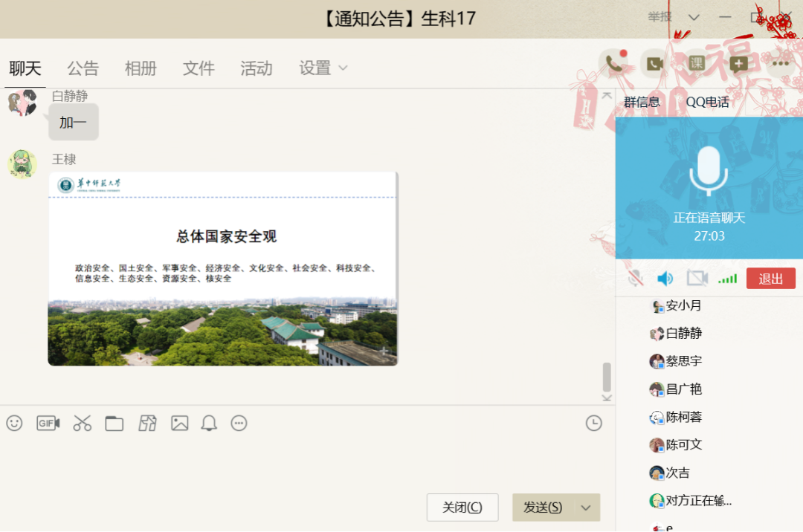The height and width of the screenshot is (532, 803).
Task: Toggle the microphone mute button
Action: [x=635, y=279]
